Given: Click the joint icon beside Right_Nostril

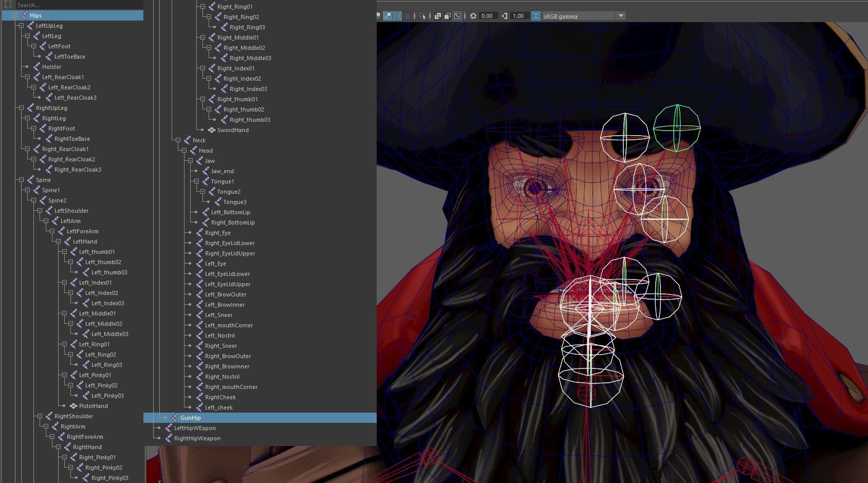Looking at the screenshot, I should pos(199,377).
